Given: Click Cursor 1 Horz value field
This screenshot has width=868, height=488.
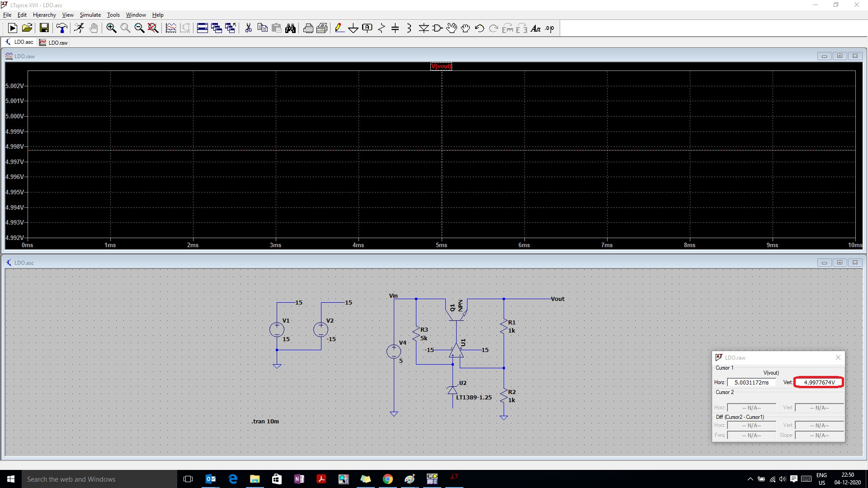Looking at the screenshot, I should point(751,382).
